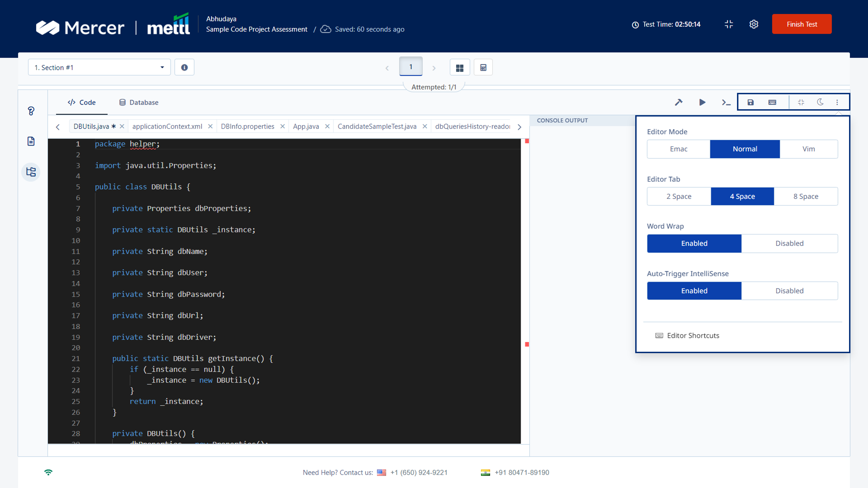Viewport: 868px width, 488px height.
Task: Open editor three-dot more options
Action: point(837,102)
